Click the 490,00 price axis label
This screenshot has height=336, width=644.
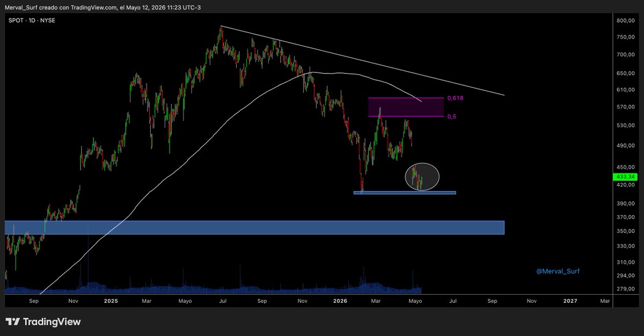(625, 145)
